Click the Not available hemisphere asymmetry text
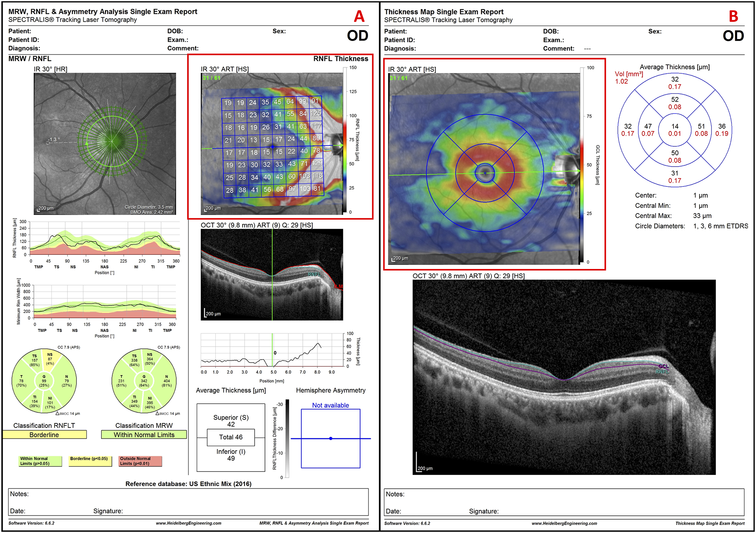Screen dimensions: 756x533 [x=331, y=405]
